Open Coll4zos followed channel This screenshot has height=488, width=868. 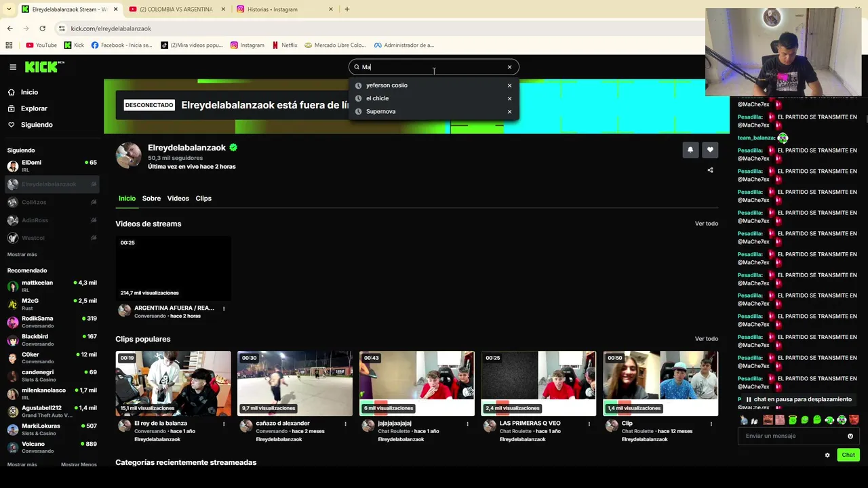[52, 202]
